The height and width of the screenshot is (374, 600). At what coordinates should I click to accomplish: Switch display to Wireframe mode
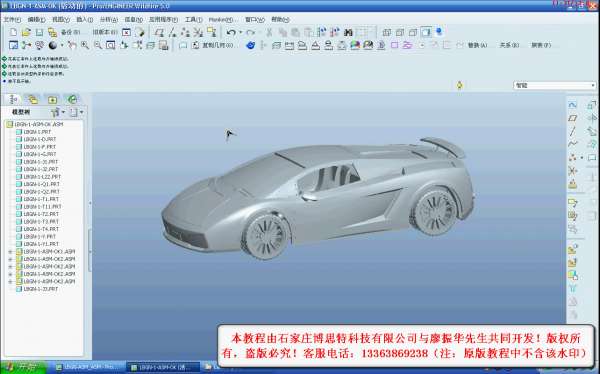(x=387, y=33)
